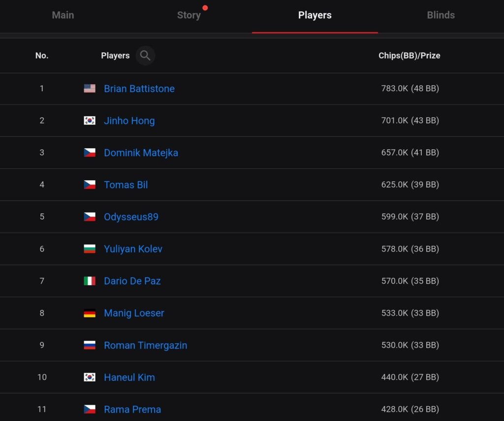
Task: Click the Italian flag beside Dario De Paz
Action: pos(90,281)
